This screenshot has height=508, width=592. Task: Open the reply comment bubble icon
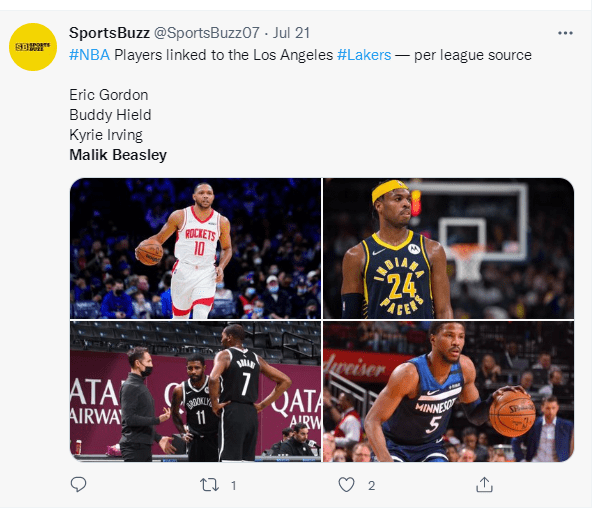click(x=79, y=485)
